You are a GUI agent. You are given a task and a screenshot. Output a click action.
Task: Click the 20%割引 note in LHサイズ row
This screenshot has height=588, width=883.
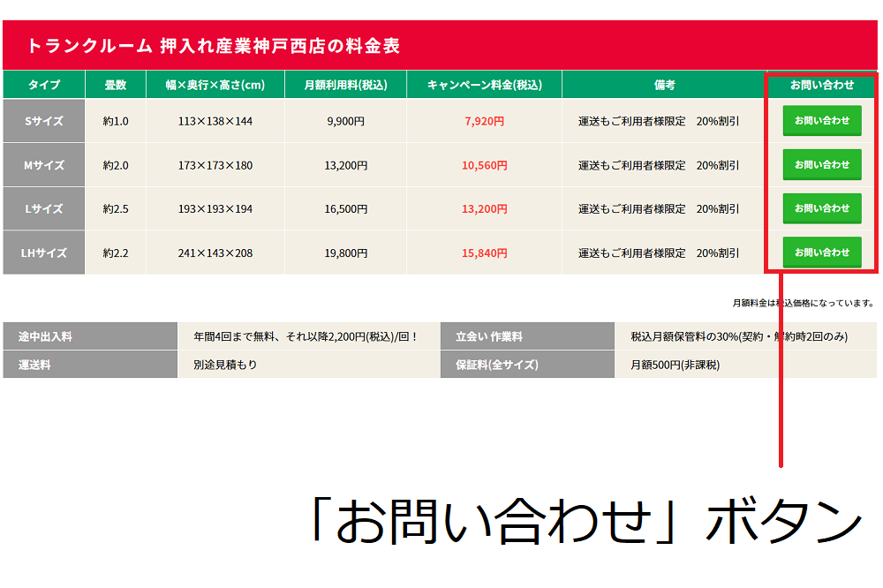coord(717,253)
